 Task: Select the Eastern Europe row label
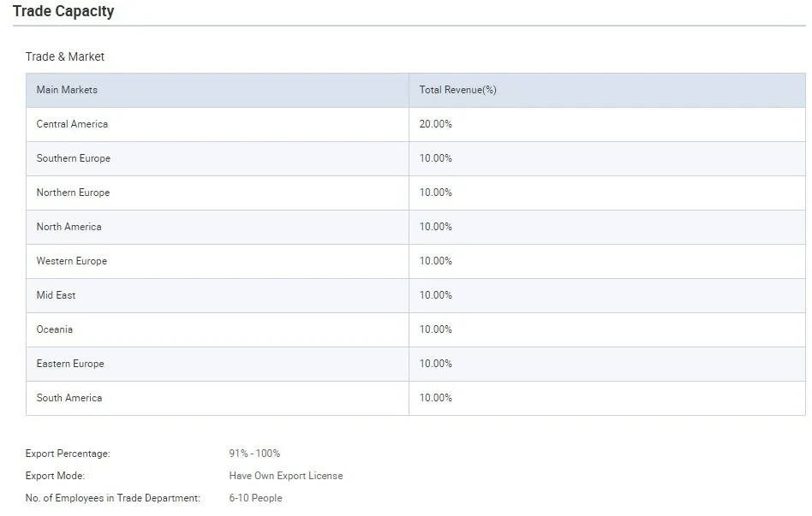tap(70, 364)
